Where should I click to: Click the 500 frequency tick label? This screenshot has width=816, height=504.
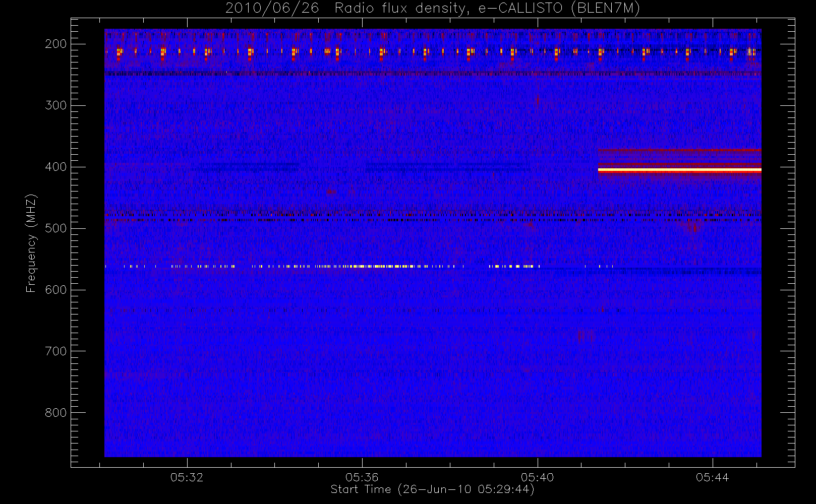point(55,228)
